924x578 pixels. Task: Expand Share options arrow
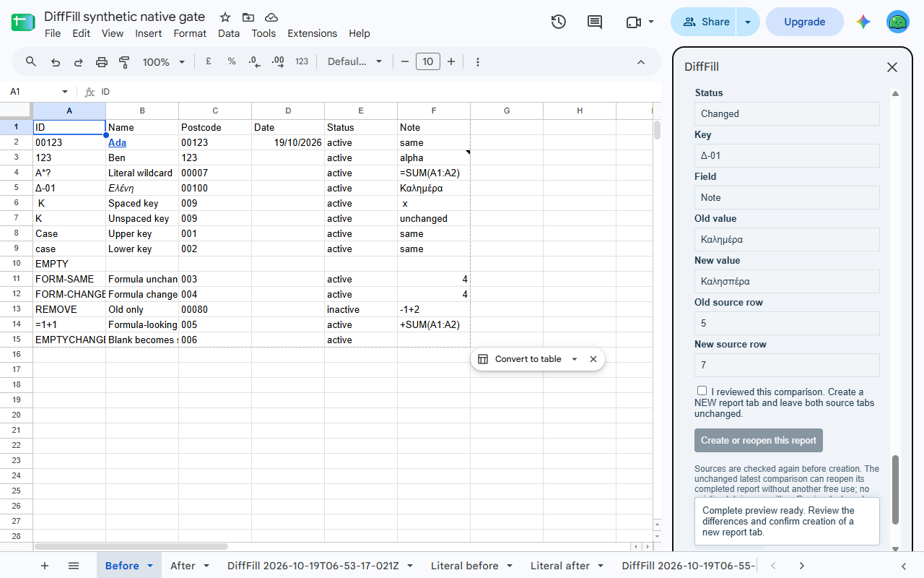point(748,22)
